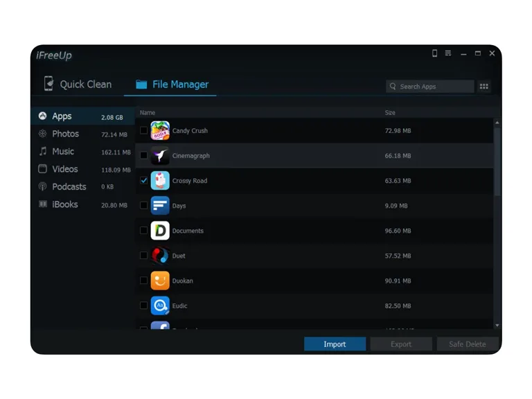Click the Eudic app icon
The image size is (532, 399).
[x=160, y=305]
